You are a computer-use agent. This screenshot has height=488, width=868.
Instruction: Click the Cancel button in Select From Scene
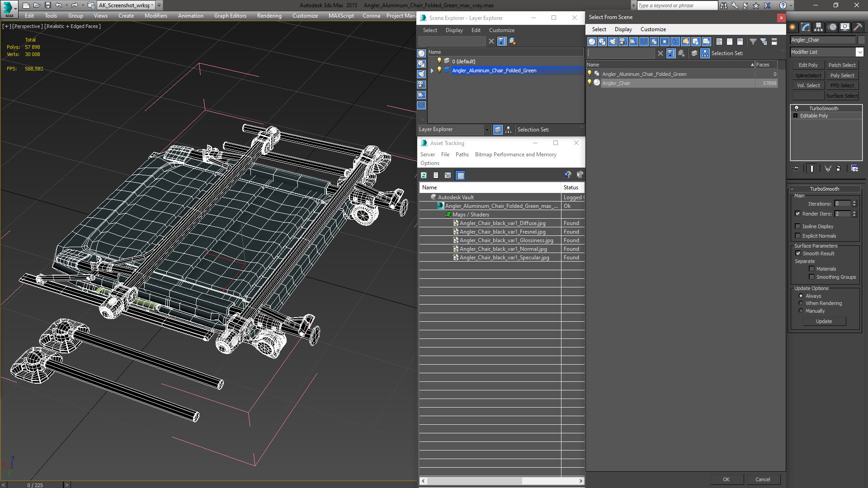pos(763,479)
